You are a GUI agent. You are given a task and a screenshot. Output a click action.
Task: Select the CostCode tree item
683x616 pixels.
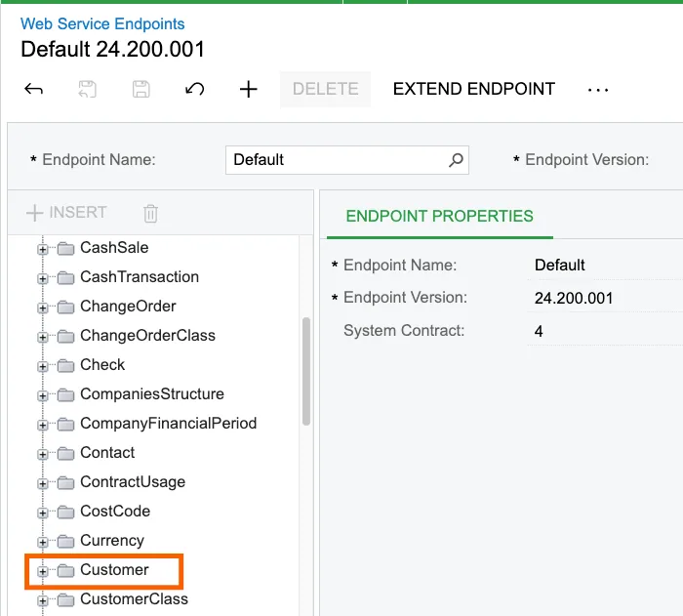(x=115, y=511)
